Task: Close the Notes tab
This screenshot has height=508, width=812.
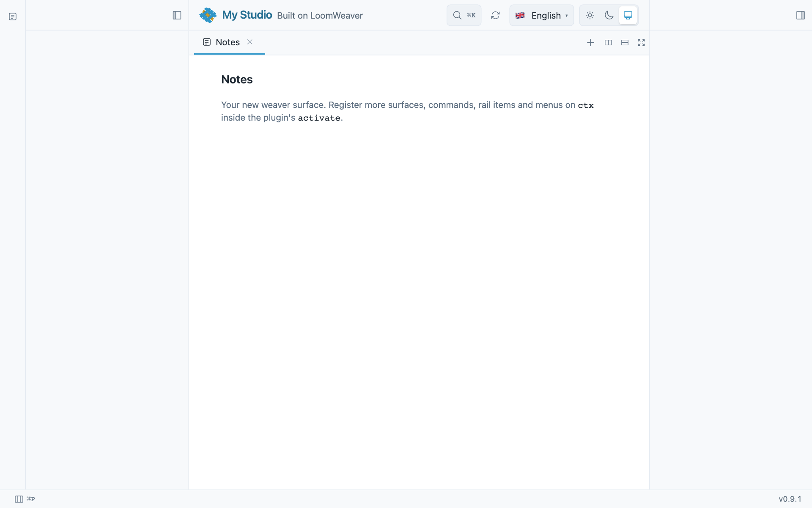Action: 250,42
